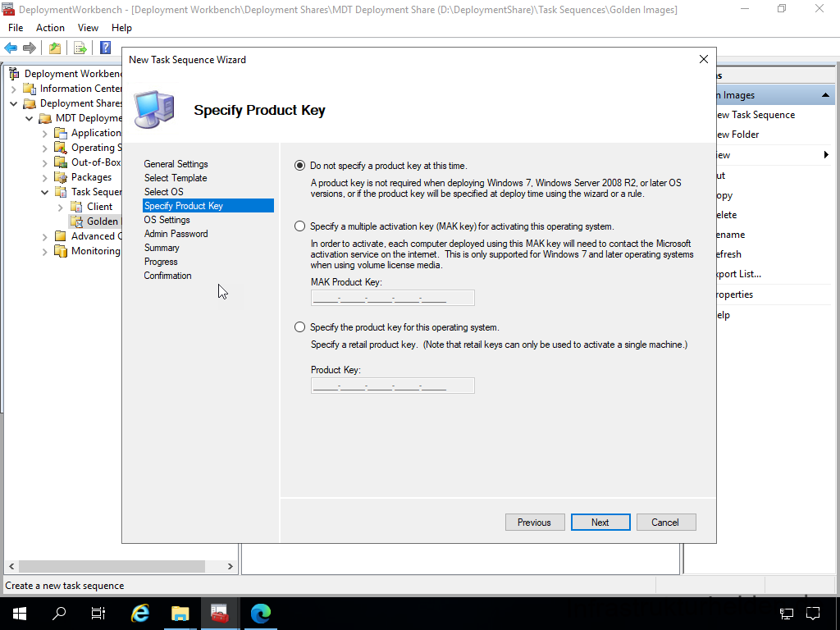Select the MAK key activation option
840x630 pixels.
pyautogui.click(x=299, y=226)
